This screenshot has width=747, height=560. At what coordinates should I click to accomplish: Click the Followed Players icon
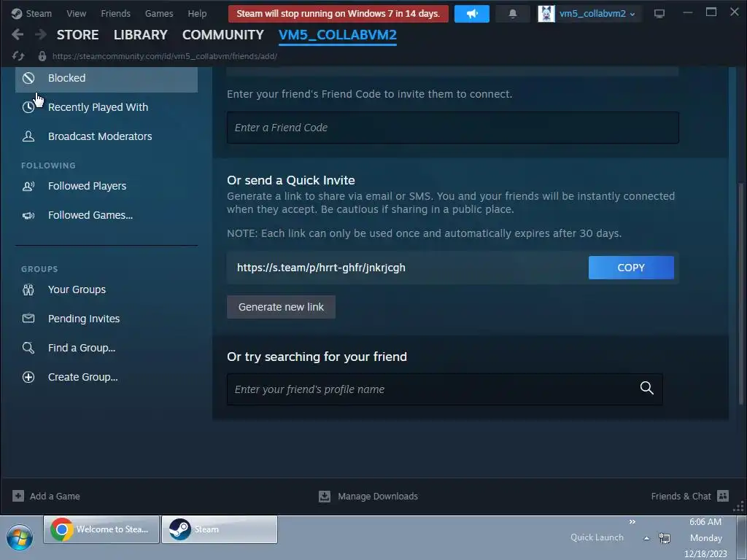(x=28, y=186)
